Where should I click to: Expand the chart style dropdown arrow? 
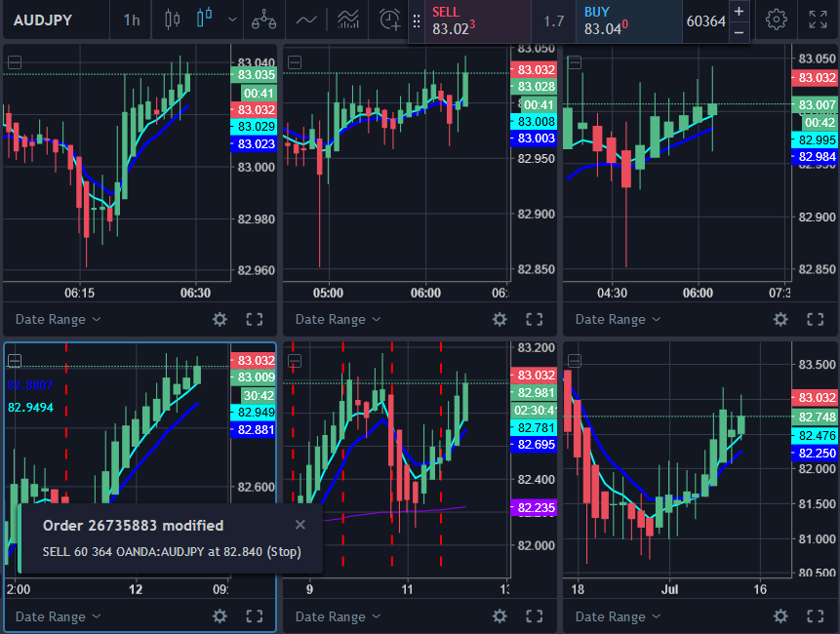(x=231, y=20)
